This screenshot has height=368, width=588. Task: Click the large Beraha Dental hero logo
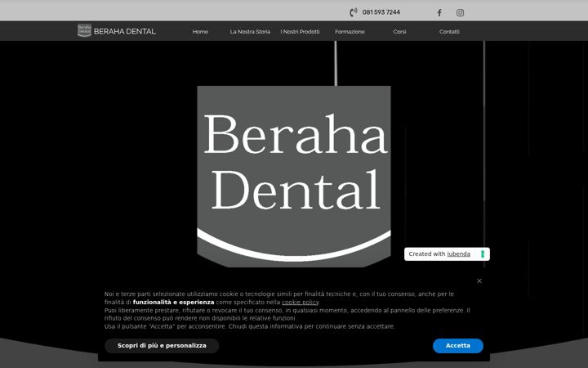click(294, 177)
